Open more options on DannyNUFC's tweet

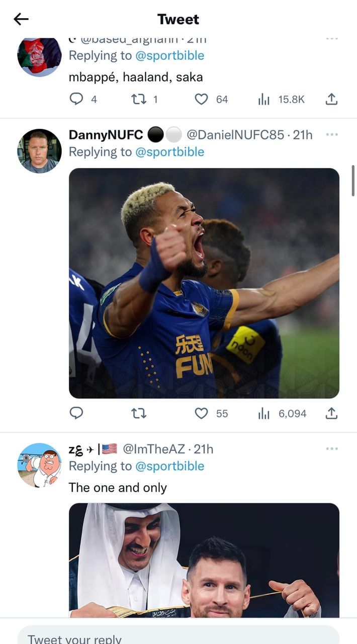[x=332, y=135]
